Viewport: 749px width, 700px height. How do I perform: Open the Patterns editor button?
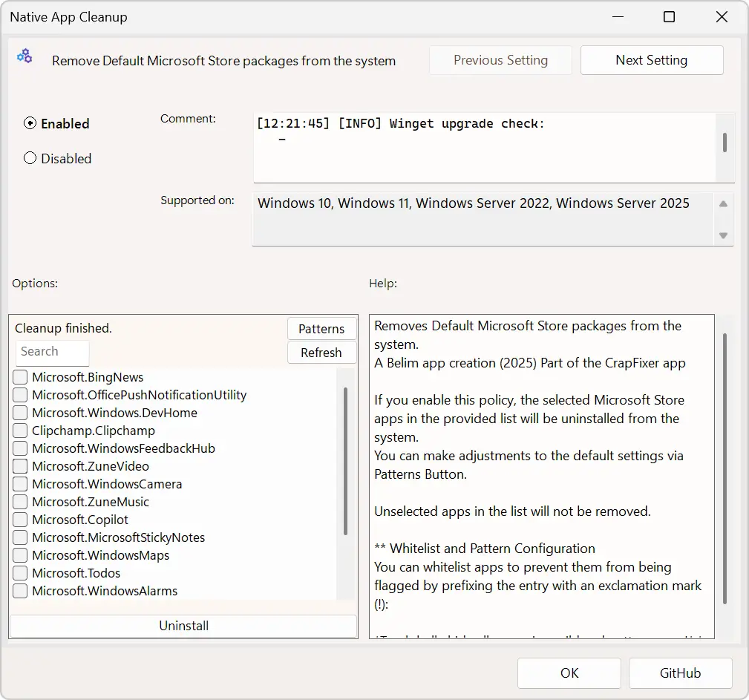pyautogui.click(x=321, y=329)
